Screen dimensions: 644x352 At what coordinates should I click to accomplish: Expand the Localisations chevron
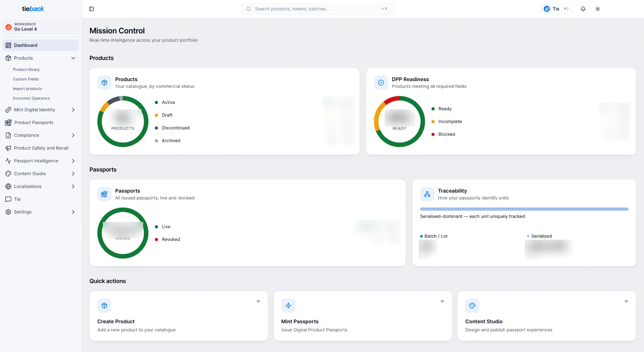point(73,186)
